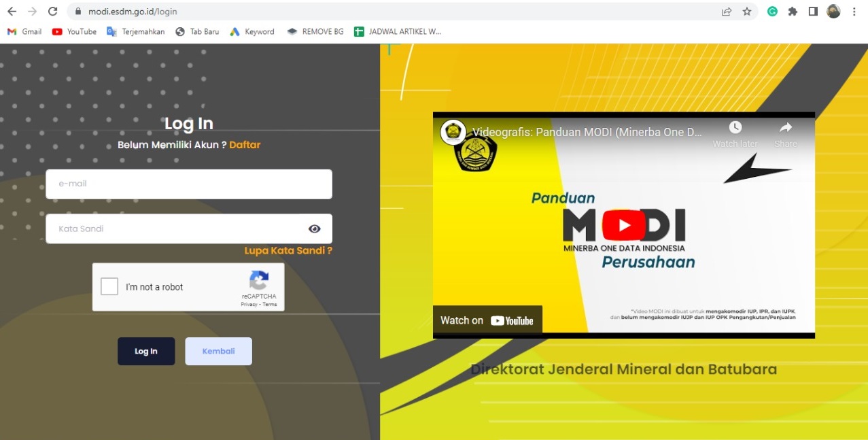
Task: Click the padlock site info icon
Action: tap(77, 12)
